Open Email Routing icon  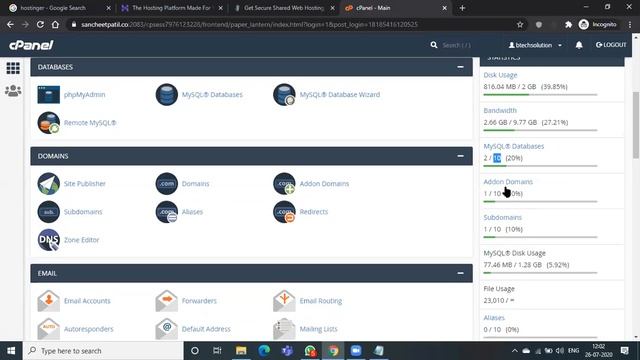(x=284, y=301)
